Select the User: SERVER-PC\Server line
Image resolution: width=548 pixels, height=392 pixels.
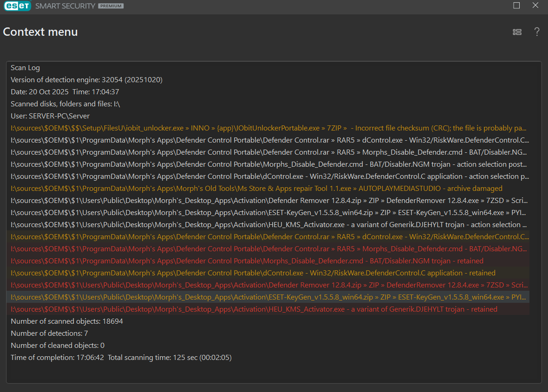point(50,116)
